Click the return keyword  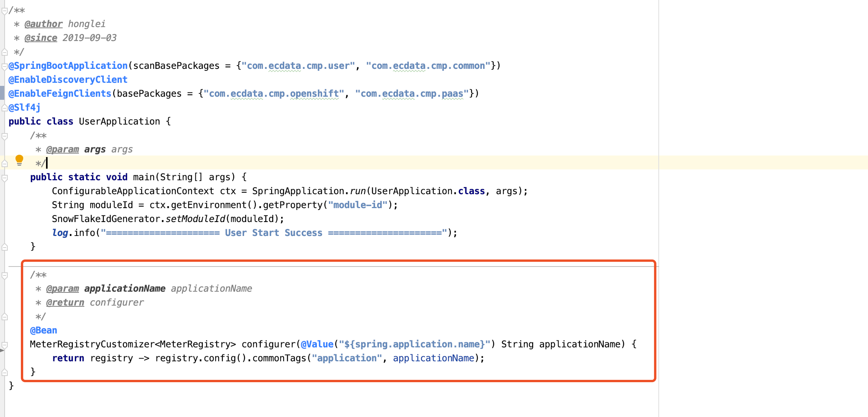[68, 358]
